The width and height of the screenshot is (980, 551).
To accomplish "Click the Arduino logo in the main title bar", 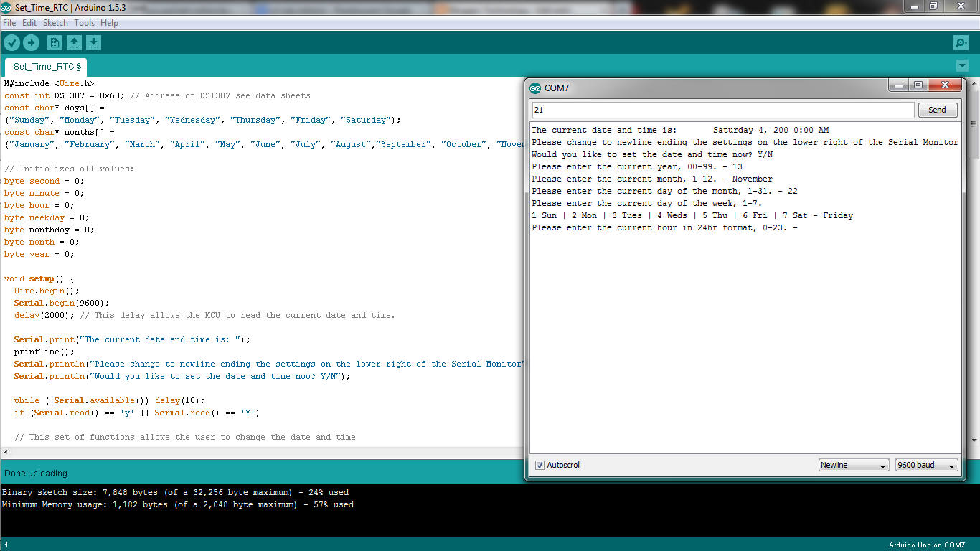I will 6,6.
